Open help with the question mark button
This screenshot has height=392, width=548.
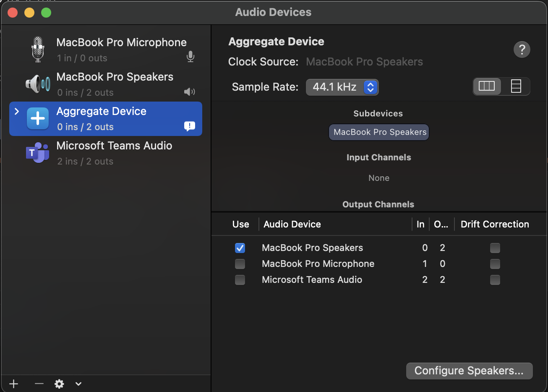pos(522,50)
